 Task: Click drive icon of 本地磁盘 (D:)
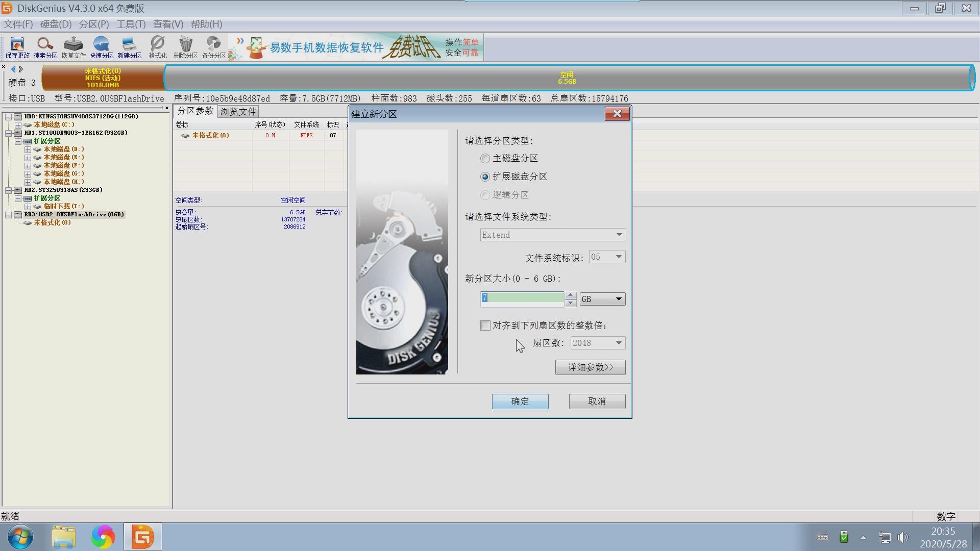click(x=37, y=149)
